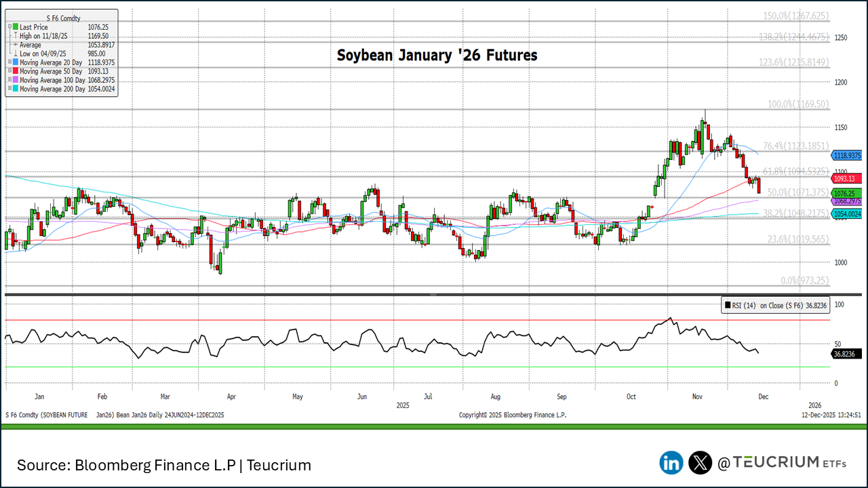This screenshot has height=488, width=868.
Task: Toggle the Moving Average 200 Day visibility box
Action: point(9,88)
